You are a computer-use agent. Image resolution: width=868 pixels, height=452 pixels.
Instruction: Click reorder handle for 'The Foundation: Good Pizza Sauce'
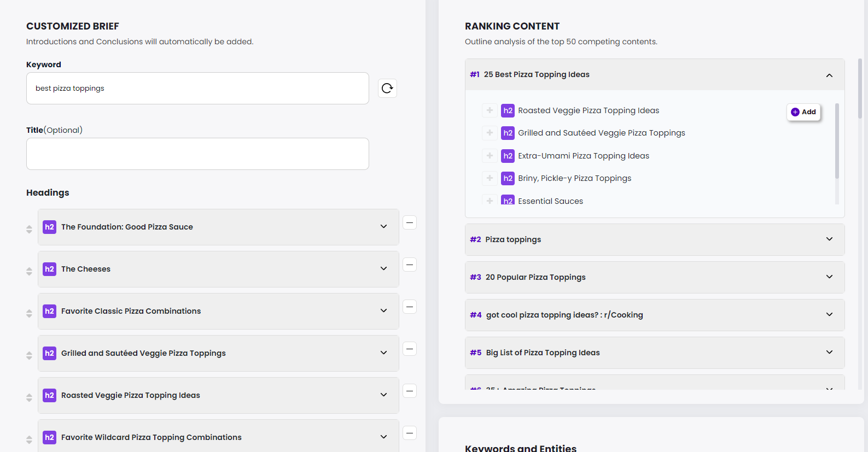pos(29,229)
